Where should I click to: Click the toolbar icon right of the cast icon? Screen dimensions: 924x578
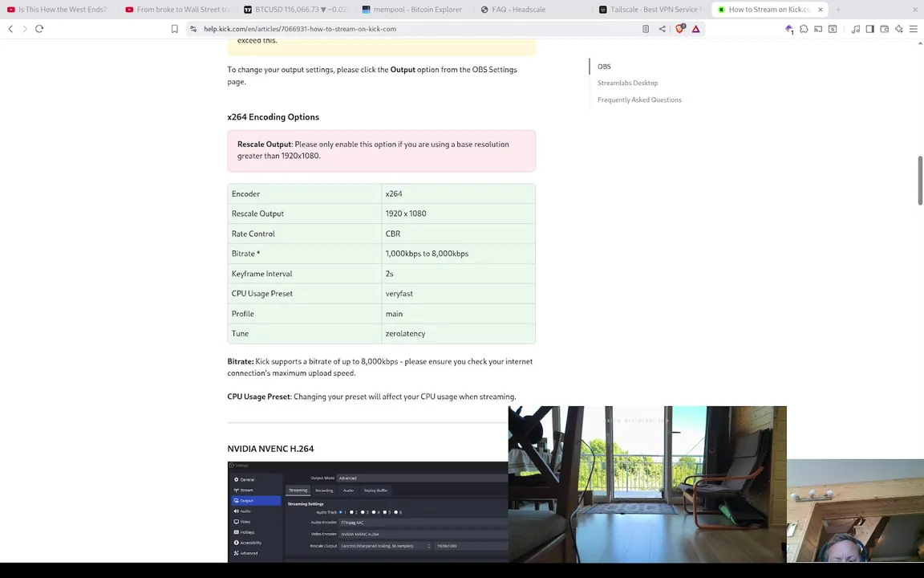point(833,29)
